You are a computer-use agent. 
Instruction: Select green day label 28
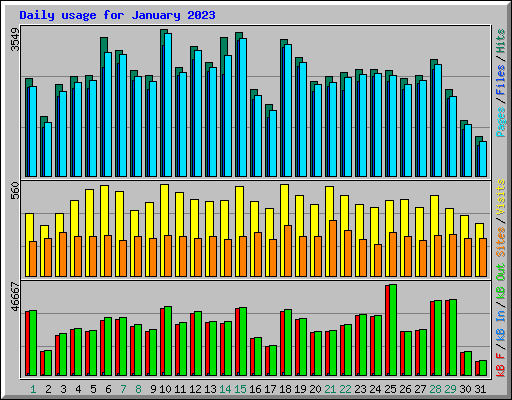click(435, 389)
